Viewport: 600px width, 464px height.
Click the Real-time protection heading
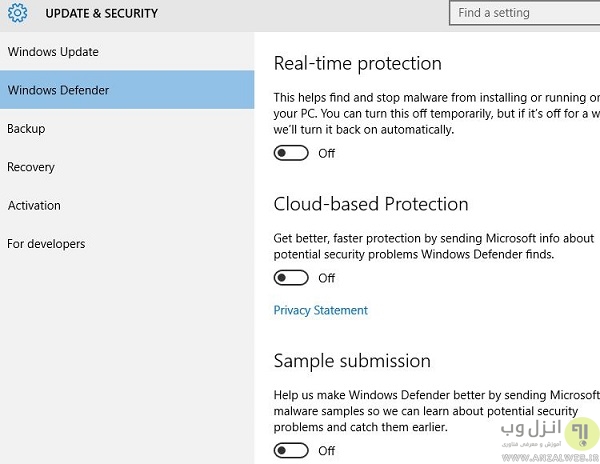(357, 63)
